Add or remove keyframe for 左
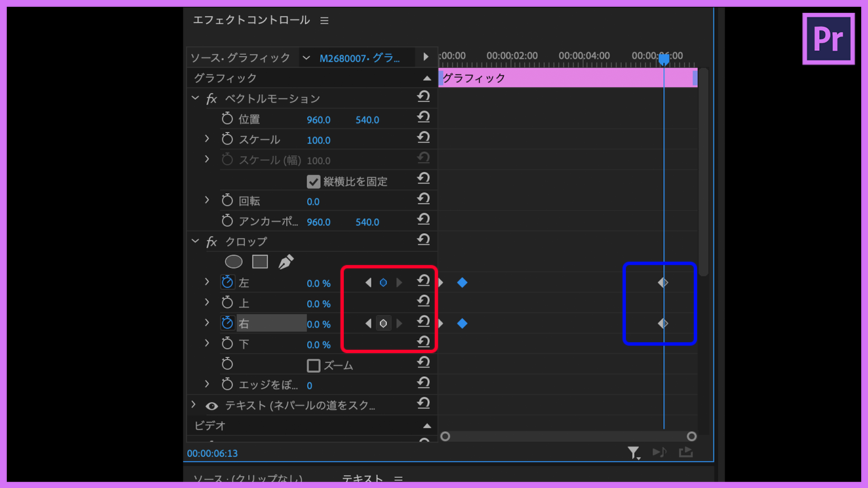 (x=383, y=283)
